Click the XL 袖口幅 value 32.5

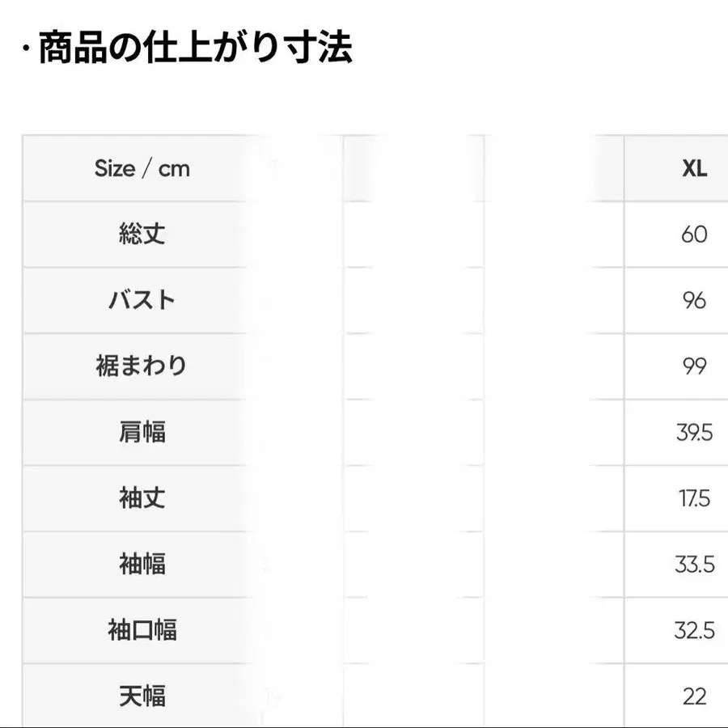[x=694, y=630]
